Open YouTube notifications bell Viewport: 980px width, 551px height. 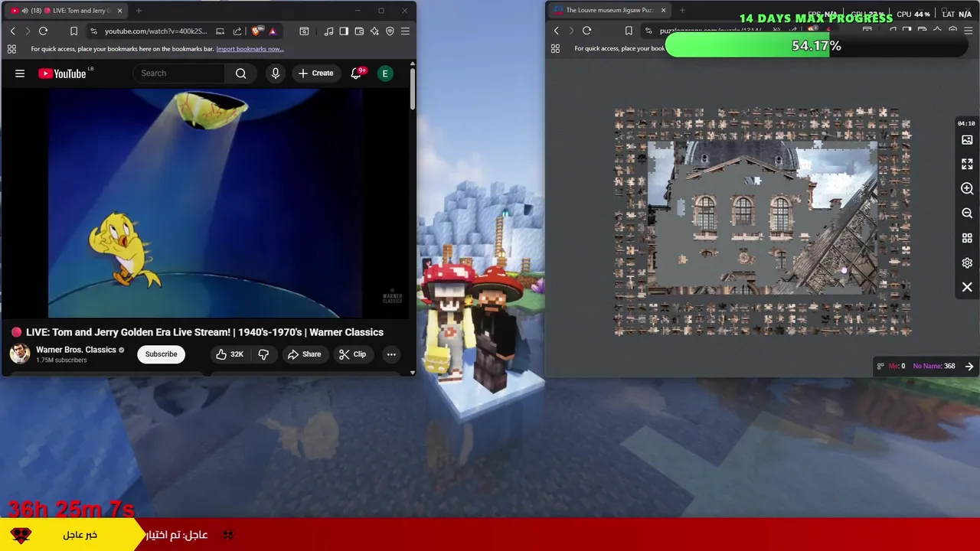356,73
